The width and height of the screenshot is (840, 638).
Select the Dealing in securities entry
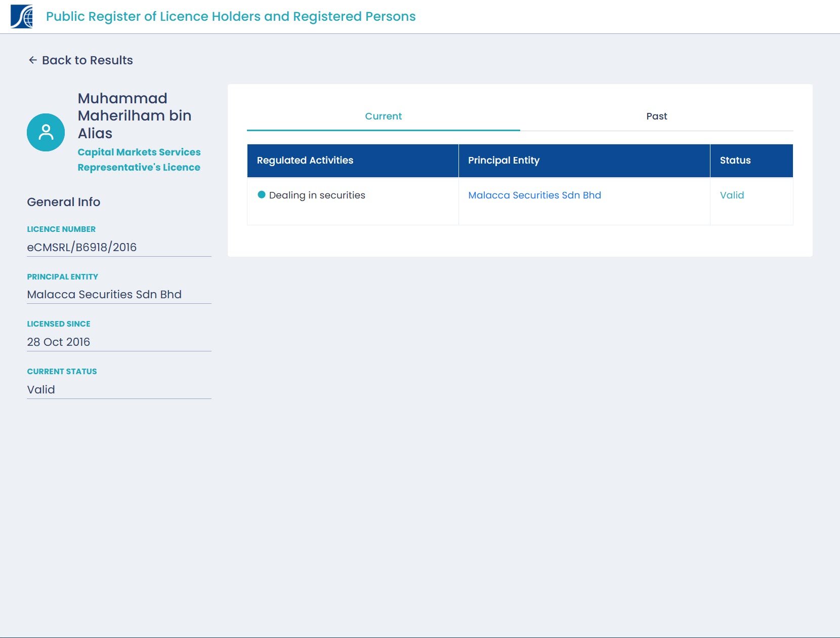317,195
